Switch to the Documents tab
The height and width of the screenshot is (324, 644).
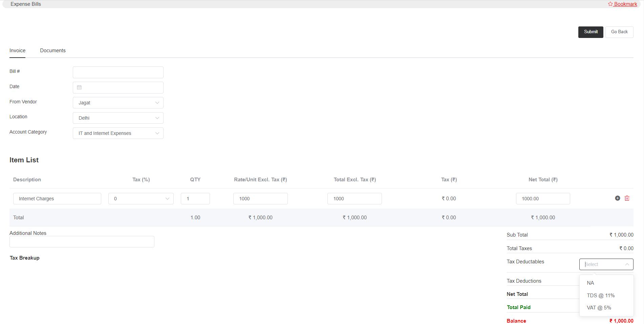point(52,50)
